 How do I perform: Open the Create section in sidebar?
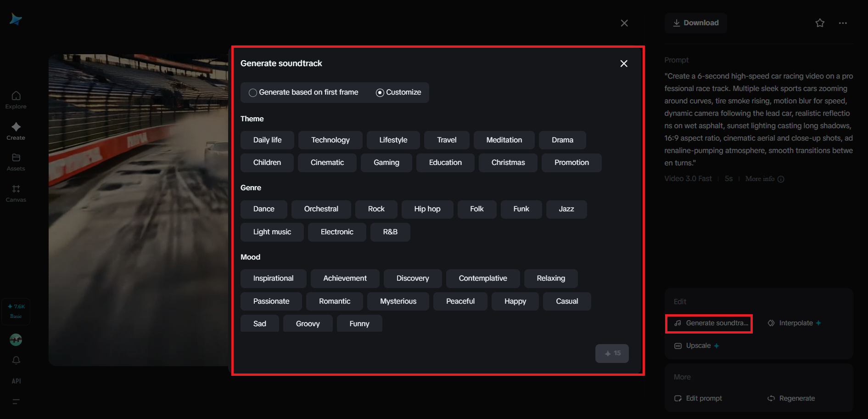point(16,131)
